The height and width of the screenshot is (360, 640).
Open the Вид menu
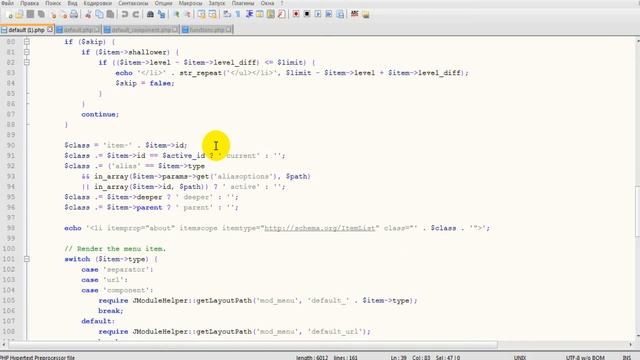pos(72,3)
